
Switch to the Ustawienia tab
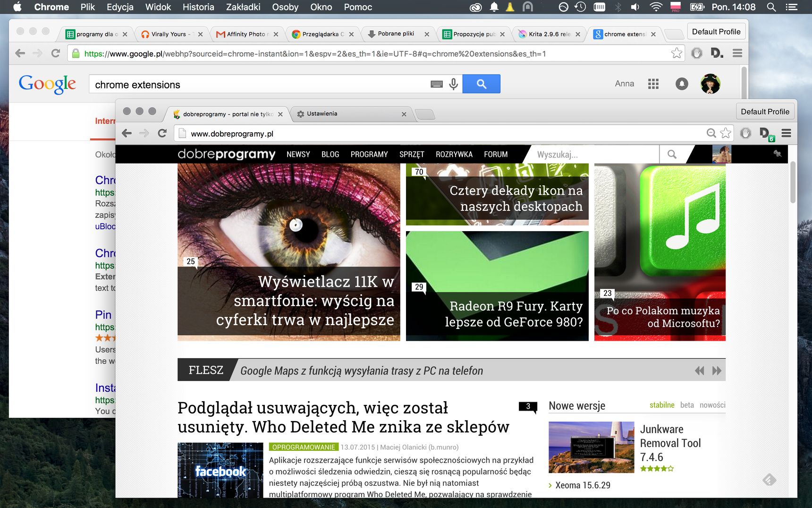[349, 113]
